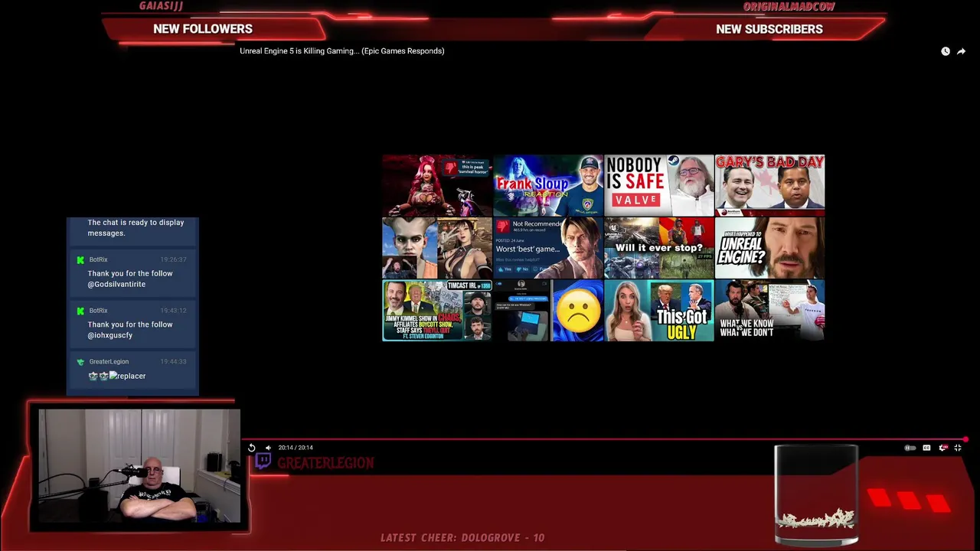Image resolution: width=980 pixels, height=551 pixels.
Task: Click the red progress bar scrubber handle
Action: pos(966,439)
